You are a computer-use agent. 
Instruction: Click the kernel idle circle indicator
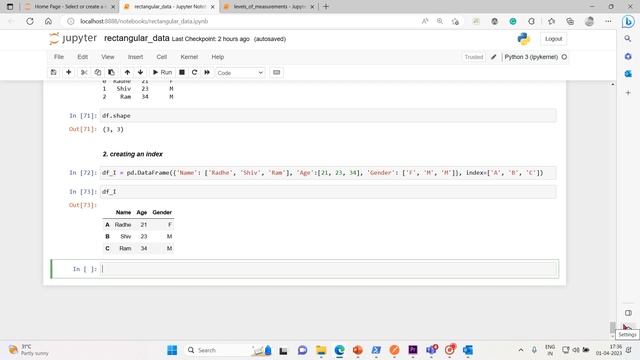(564, 57)
